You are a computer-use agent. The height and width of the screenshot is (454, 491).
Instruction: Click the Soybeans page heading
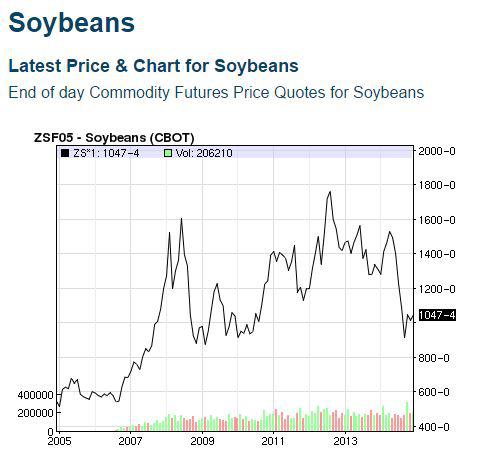tap(72, 23)
